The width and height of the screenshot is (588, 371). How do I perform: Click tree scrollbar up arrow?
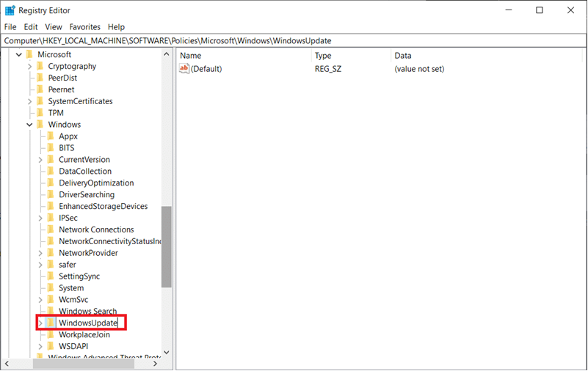[x=167, y=54]
